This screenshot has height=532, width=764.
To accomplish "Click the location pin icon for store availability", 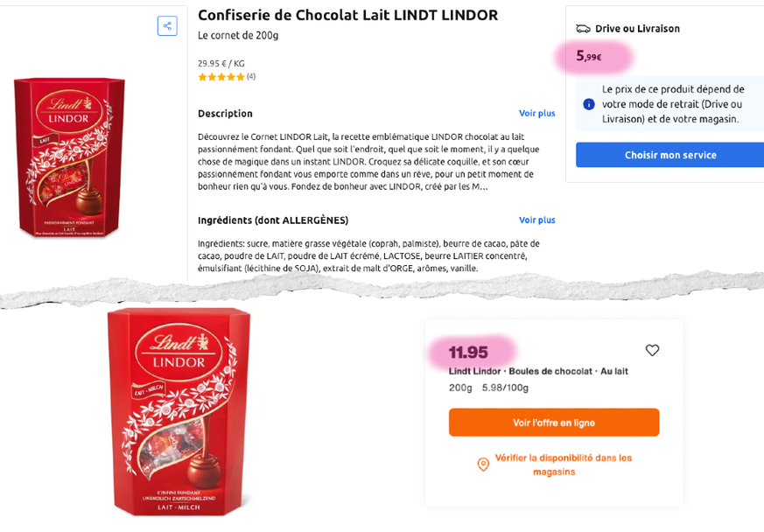I will click(x=483, y=465).
